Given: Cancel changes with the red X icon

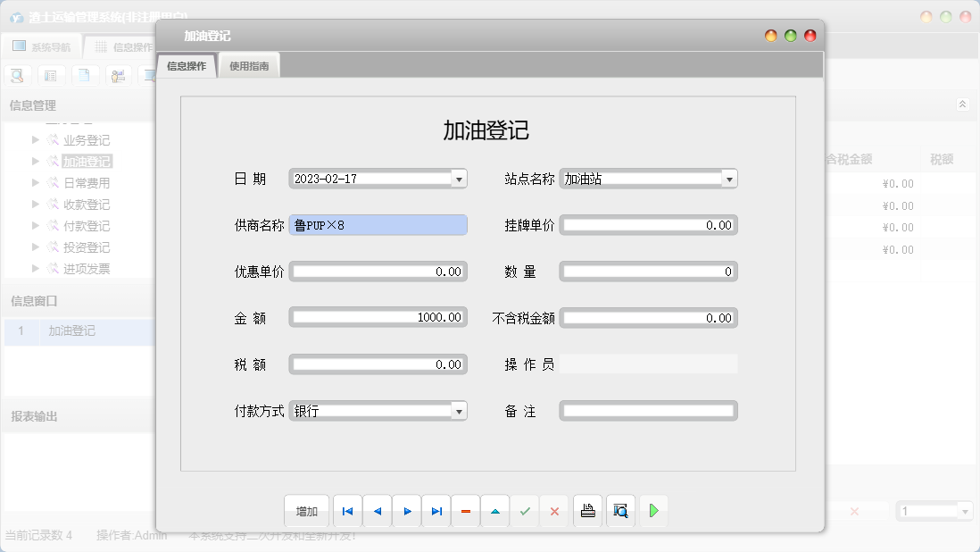Looking at the screenshot, I should point(554,511).
